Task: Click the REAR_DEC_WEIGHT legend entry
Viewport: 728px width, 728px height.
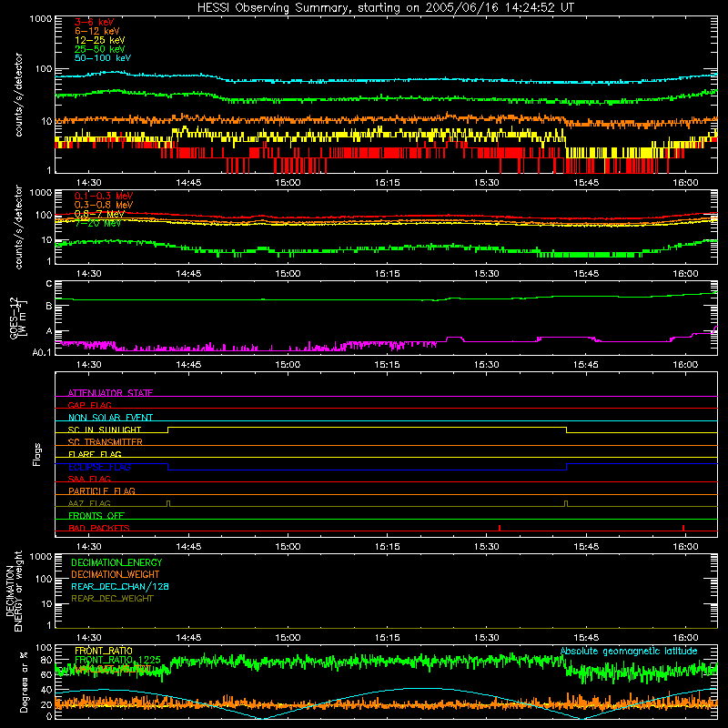Action: [x=112, y=599]
